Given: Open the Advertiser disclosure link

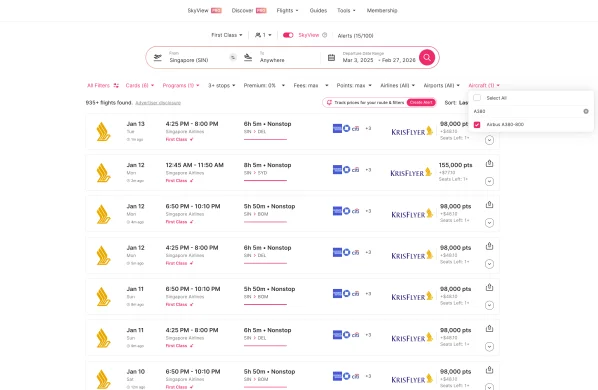Looking at the screenshot, I should 158,103.
